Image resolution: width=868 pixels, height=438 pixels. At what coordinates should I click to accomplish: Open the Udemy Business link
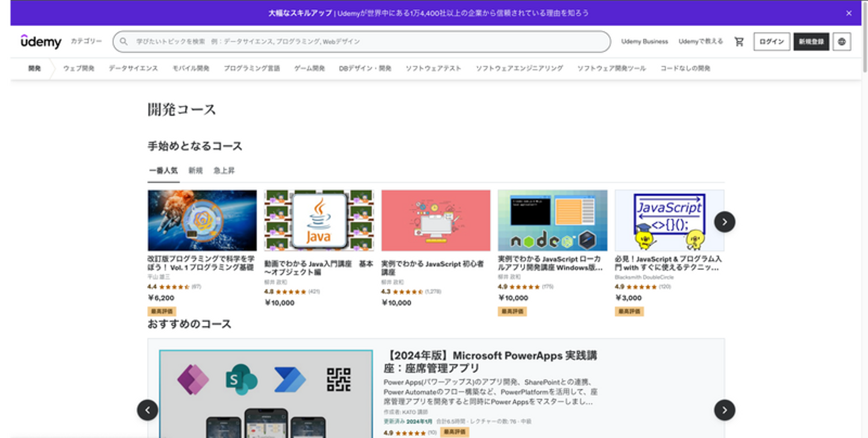(644, 42)
